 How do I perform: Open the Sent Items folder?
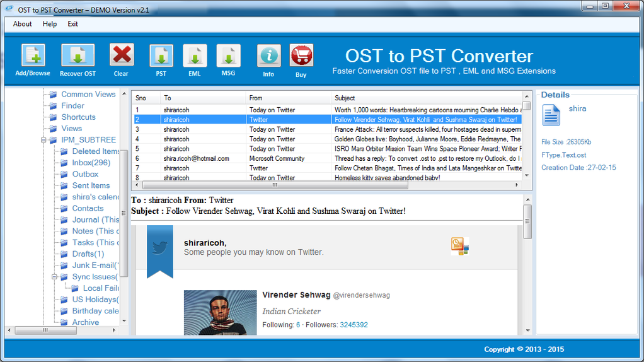coord(91,185)
